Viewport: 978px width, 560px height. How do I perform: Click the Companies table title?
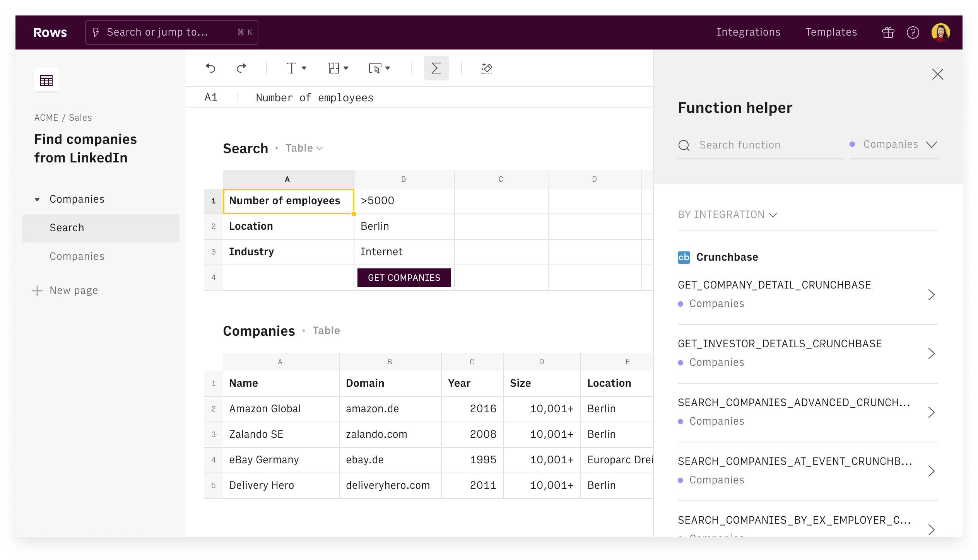(x=259, y=331)
